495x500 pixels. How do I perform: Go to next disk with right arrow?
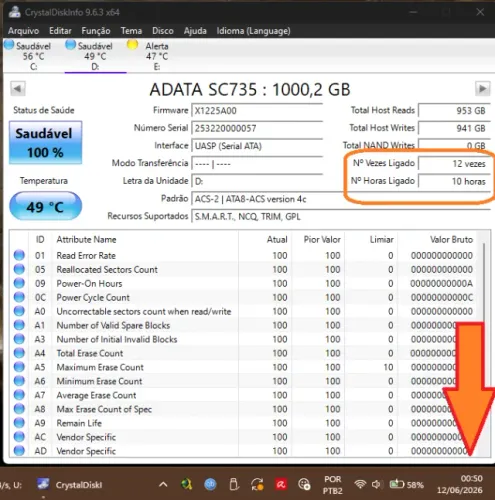click(482, 89)
